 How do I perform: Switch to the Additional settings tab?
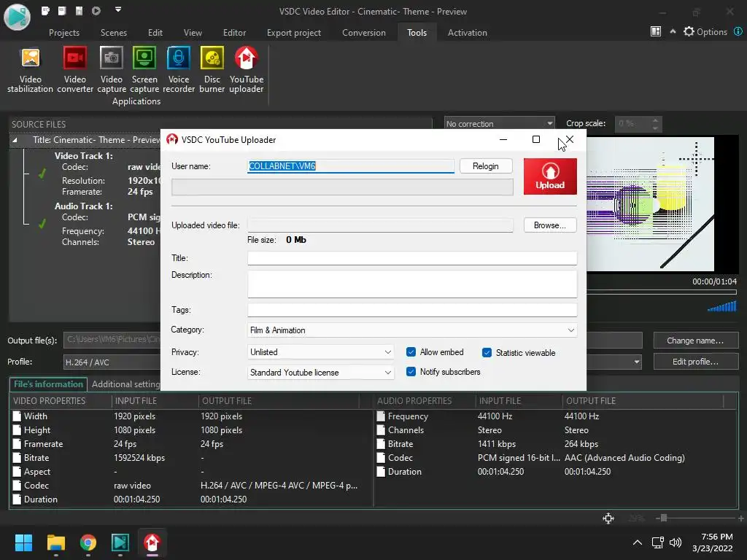(125, 384)
